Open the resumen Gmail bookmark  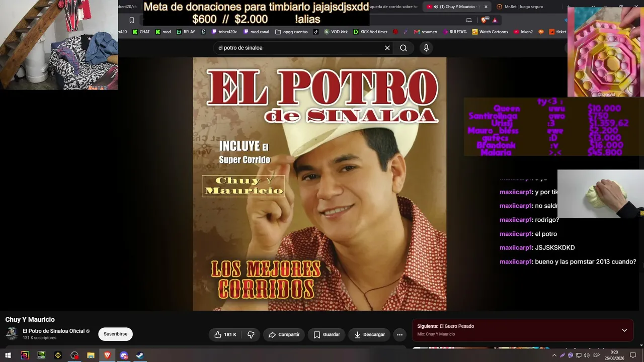(x=425, y=32)
